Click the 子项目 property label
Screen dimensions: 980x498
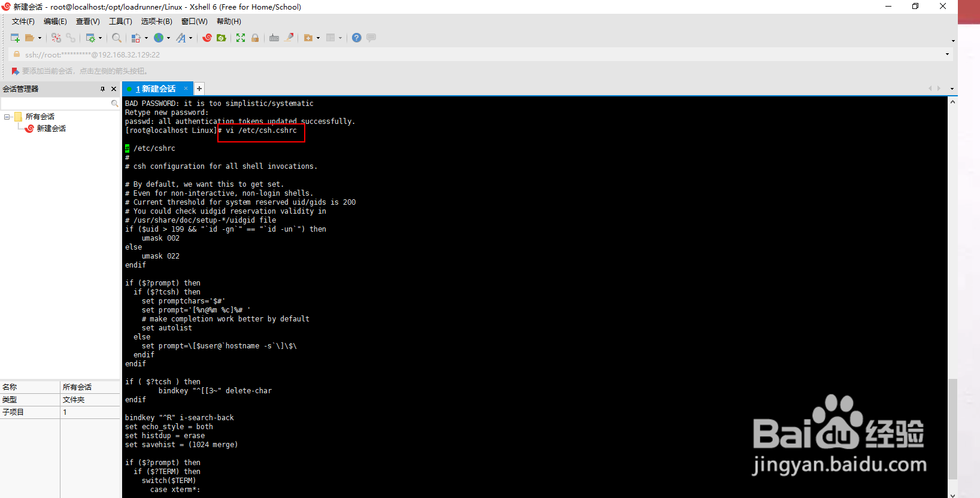click(x=13, y=412)
